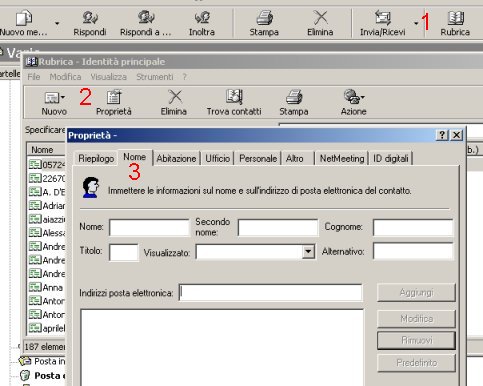Viewport: 483px width, 386px height.
Task: Switch to the Personale tab
Action: 258,158
